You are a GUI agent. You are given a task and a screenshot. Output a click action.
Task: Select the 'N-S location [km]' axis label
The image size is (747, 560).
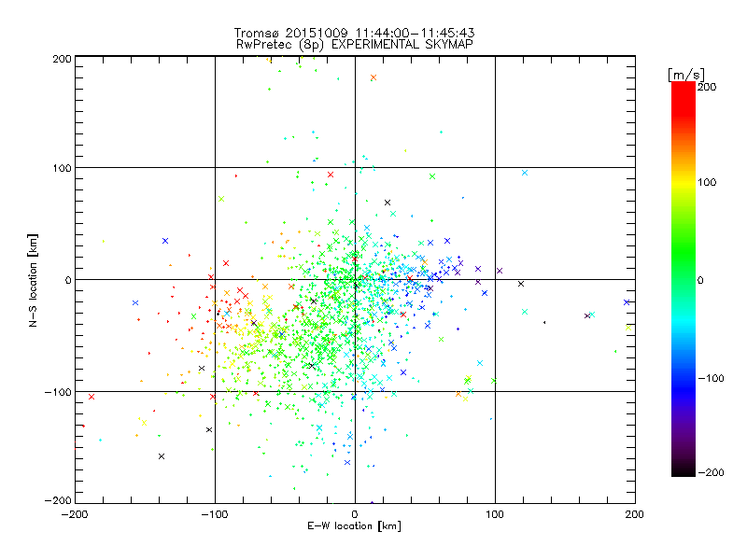click(33, 280)
